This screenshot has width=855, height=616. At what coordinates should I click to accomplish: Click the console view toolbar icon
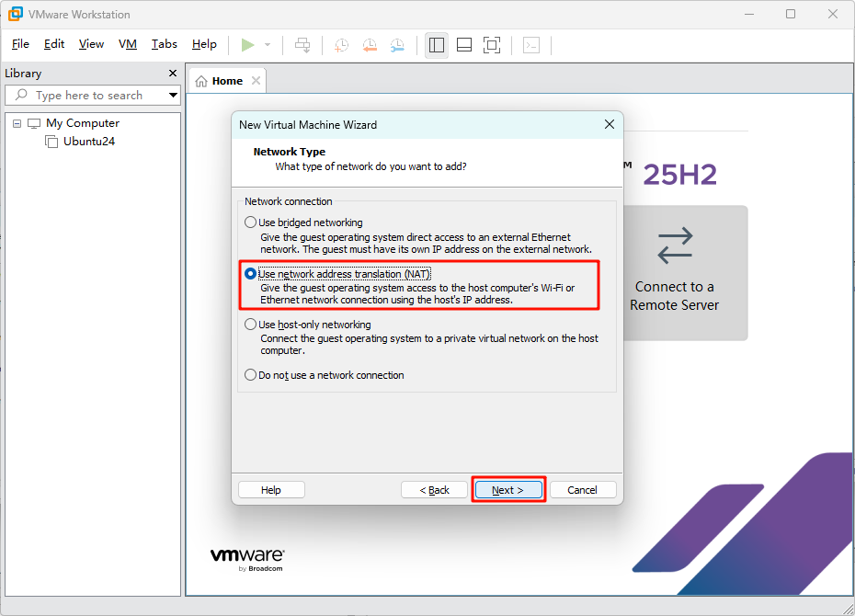click(531, 45)
